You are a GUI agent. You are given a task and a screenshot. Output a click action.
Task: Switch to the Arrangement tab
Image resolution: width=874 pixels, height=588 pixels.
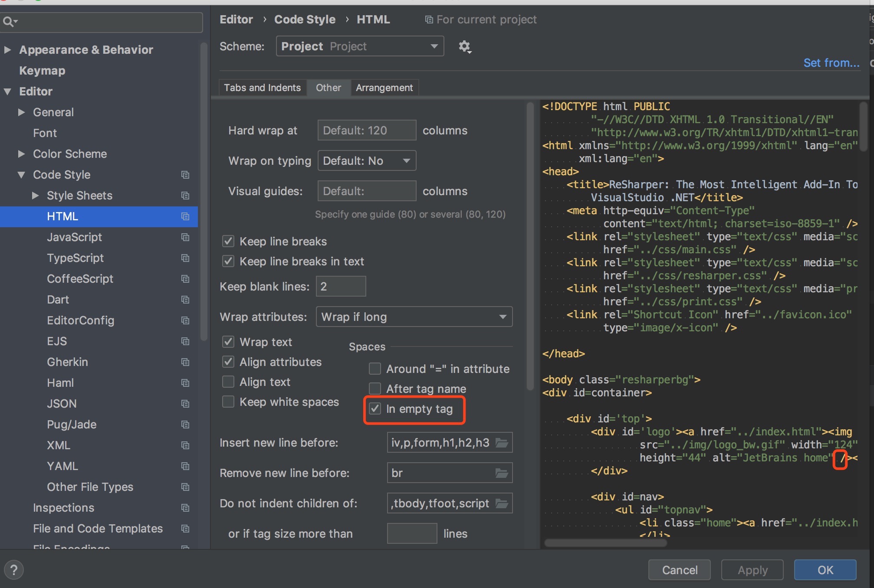tap(384, 88)
